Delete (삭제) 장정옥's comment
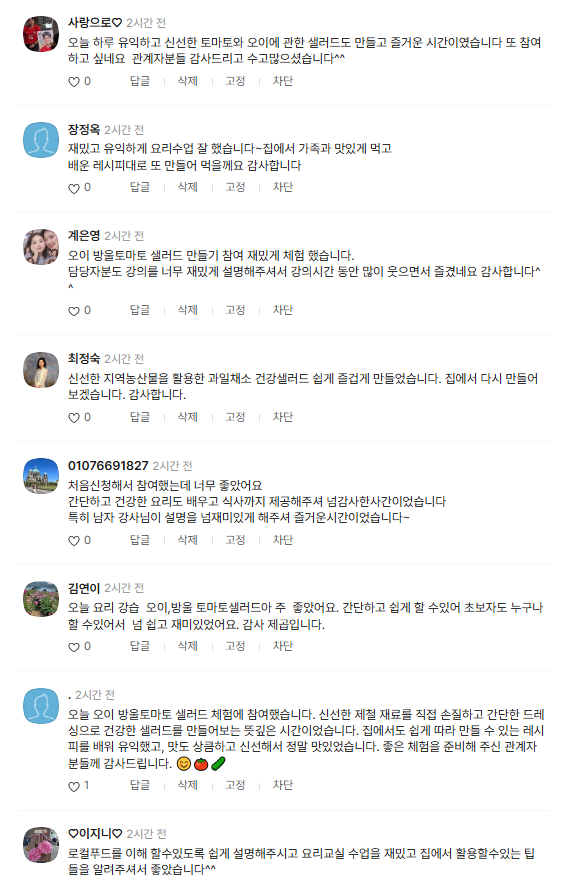This screenshot has width=563, height=885. click(x=187, y=187)
